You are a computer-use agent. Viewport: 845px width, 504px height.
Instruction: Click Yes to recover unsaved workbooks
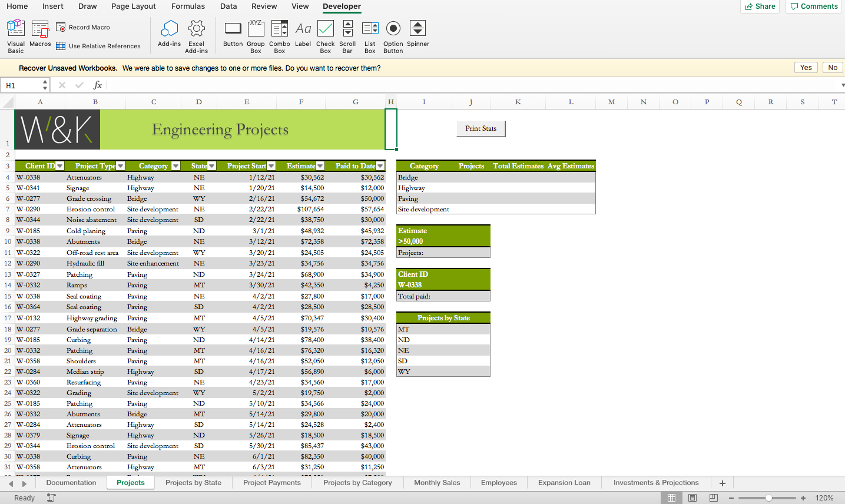tap(806, 67)
